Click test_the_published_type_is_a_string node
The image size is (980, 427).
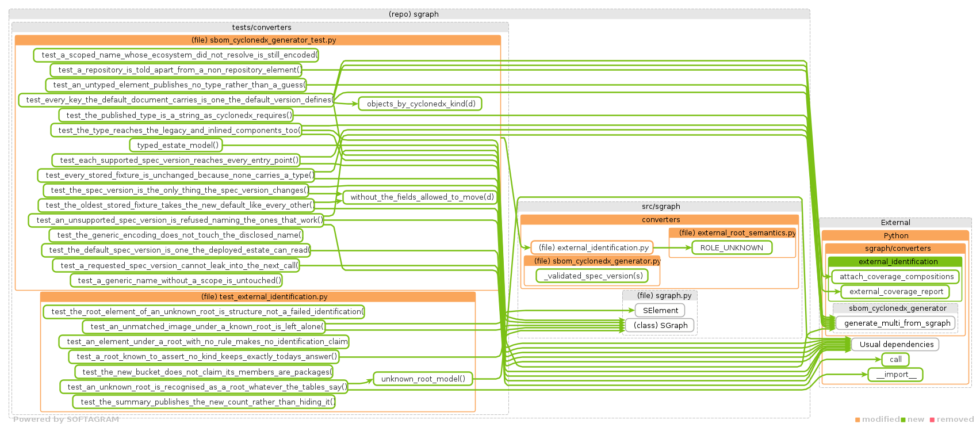(x=176, y=115)
